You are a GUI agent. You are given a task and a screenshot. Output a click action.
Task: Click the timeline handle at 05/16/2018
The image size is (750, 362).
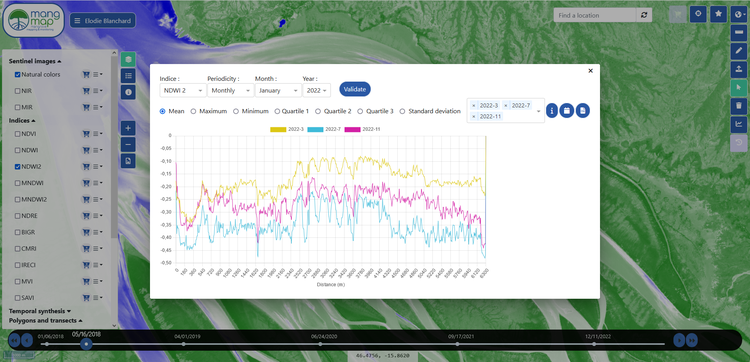point(86,343)
